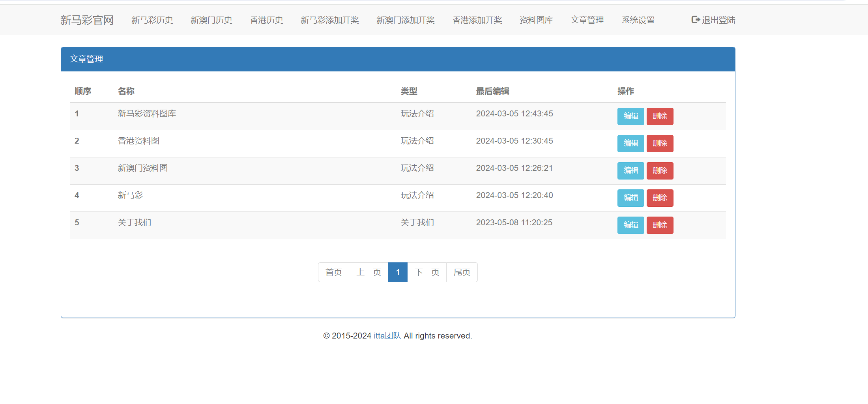Edit the 关于我们 article

[630, 225]
